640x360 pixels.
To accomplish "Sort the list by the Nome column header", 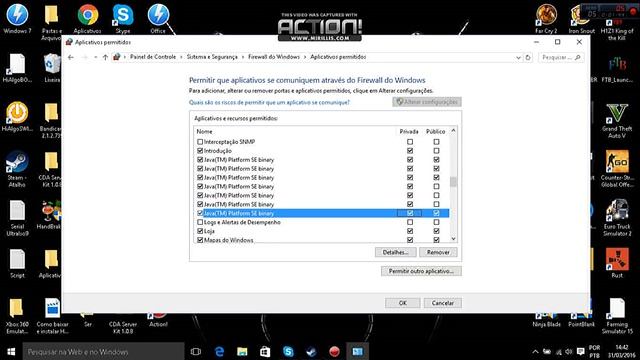I will [204, 131].
